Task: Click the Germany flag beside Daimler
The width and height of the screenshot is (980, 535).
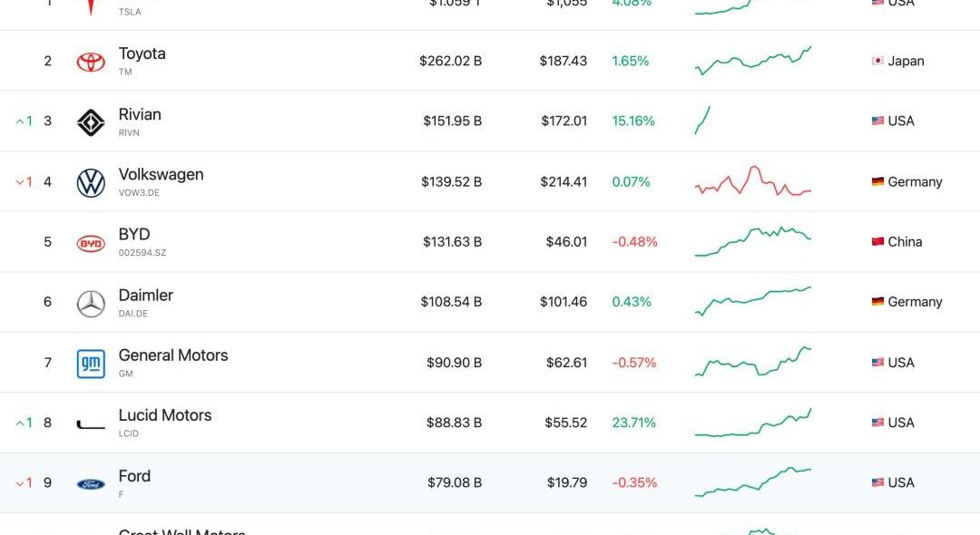Action: point(877,302)
